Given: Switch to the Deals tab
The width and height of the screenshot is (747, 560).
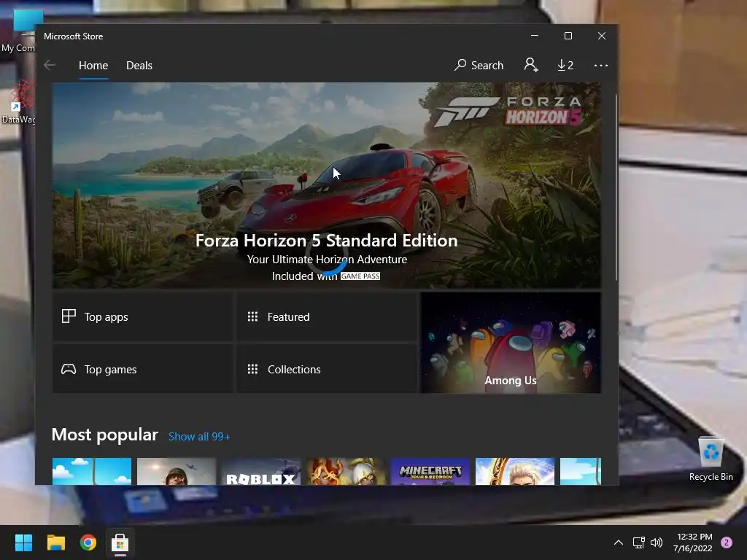Looking at the screenshot, I should [139, 65].
